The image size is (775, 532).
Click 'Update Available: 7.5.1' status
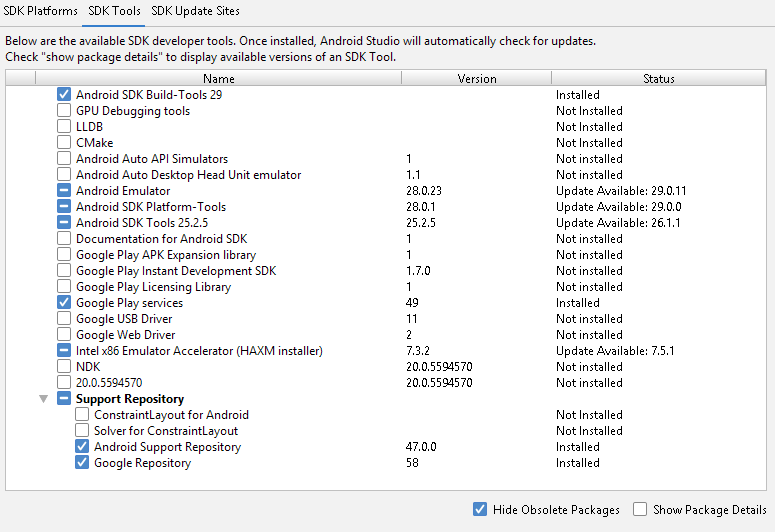pyautogui.click(x=615, y=351)
